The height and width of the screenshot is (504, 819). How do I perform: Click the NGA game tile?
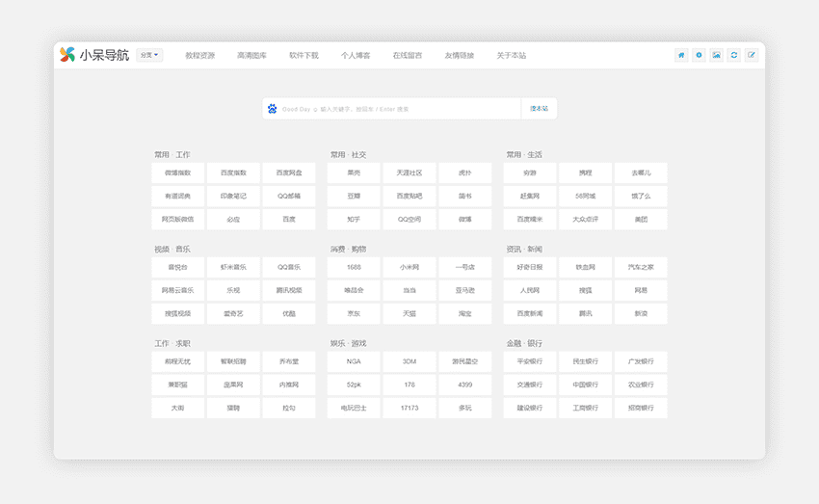[x=354, y=361]
